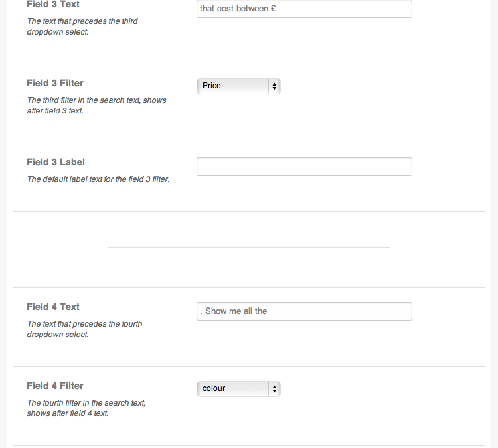Click the word 'Show' in Field 4 Text

pos(216,311)
